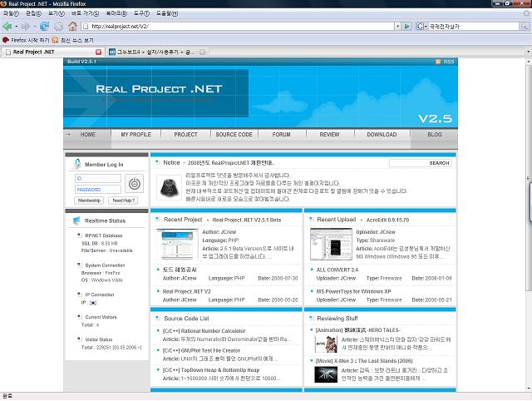Click the browser Back arrow button
532x401 pixels.
click(x=7, y=26)
